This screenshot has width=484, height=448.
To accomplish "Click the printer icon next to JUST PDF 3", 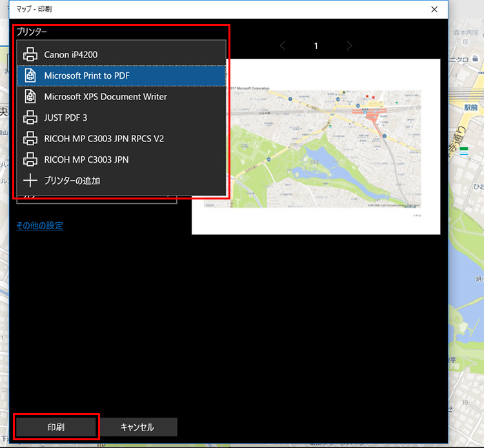I will (30, 117).
